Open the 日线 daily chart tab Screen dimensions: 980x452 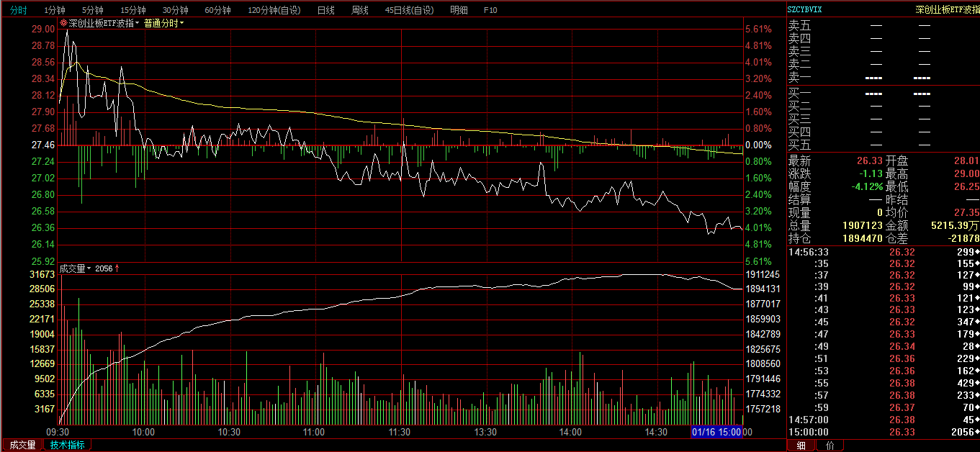(325, 10)
